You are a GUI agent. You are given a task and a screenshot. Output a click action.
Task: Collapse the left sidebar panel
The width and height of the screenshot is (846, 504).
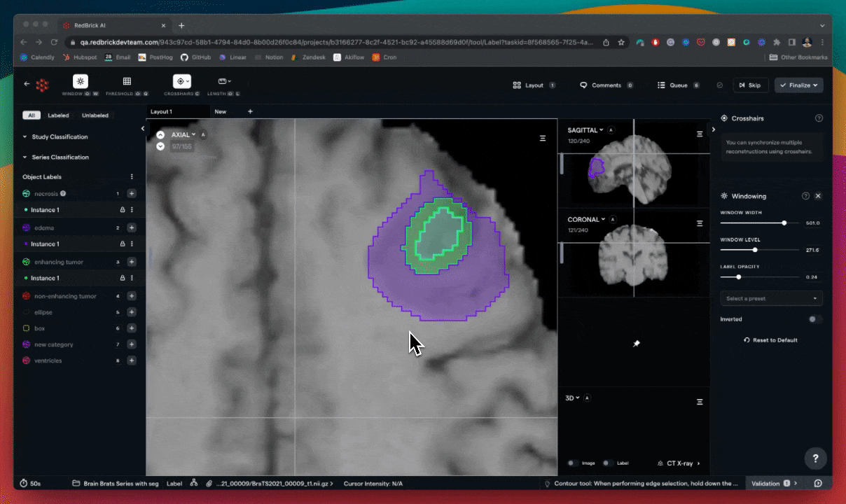(x=143, y=129)
